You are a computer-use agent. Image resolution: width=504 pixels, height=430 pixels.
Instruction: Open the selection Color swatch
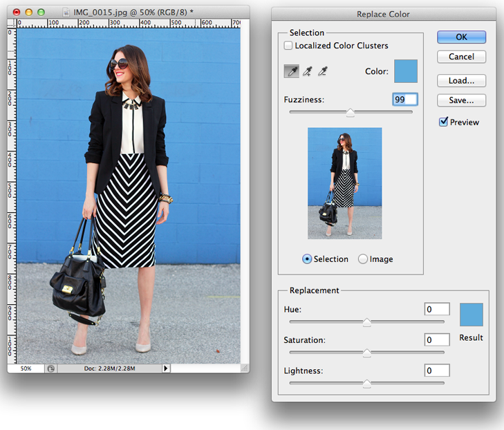pyautogui.click(x=406, y=71)
